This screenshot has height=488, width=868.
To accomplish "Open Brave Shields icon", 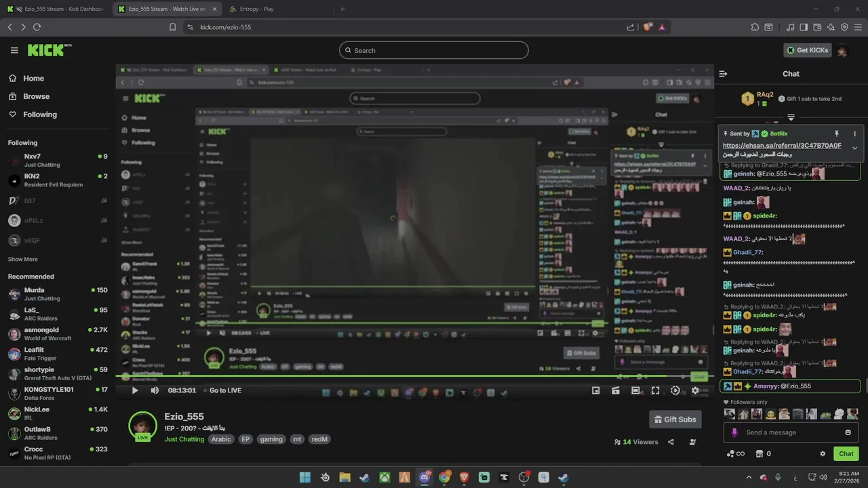I will [x=648, y=27].
